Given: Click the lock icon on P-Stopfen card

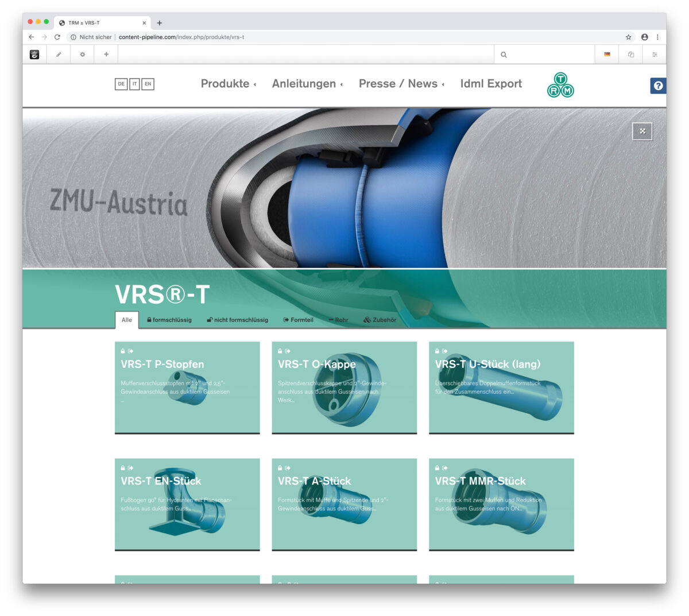Looking at the screenshot, I should (123, 351).
